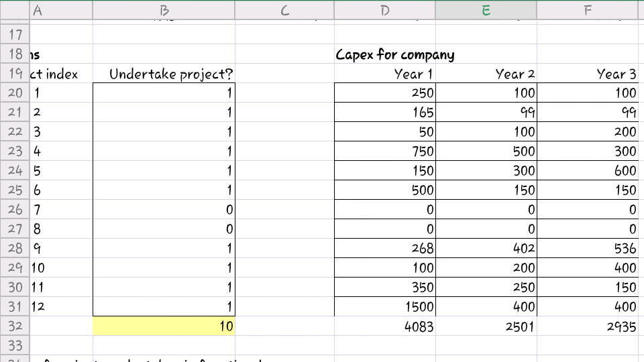Select Year 1 cell with value 1500
The image size is (644, 362).
tap(385, 306)
